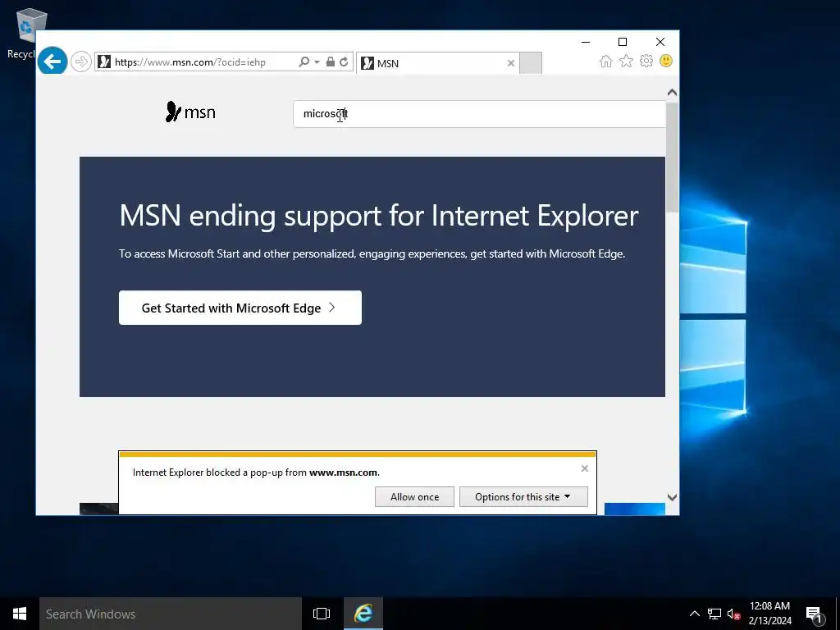Show hidden system tray icons
This screenshot has width=840, height=630.
tap(694, 614)
